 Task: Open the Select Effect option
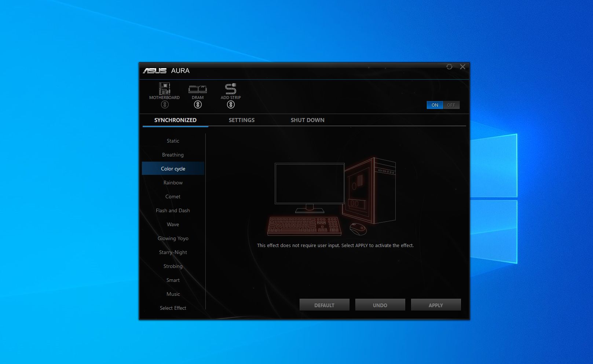pyautogui.click(x=173, y=308)
